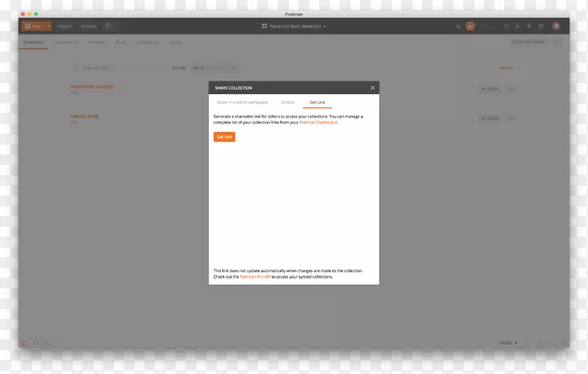Screen dimensions: 588x374
Task: Click the heart icon in the header
Action: click(x=541, y=26)
